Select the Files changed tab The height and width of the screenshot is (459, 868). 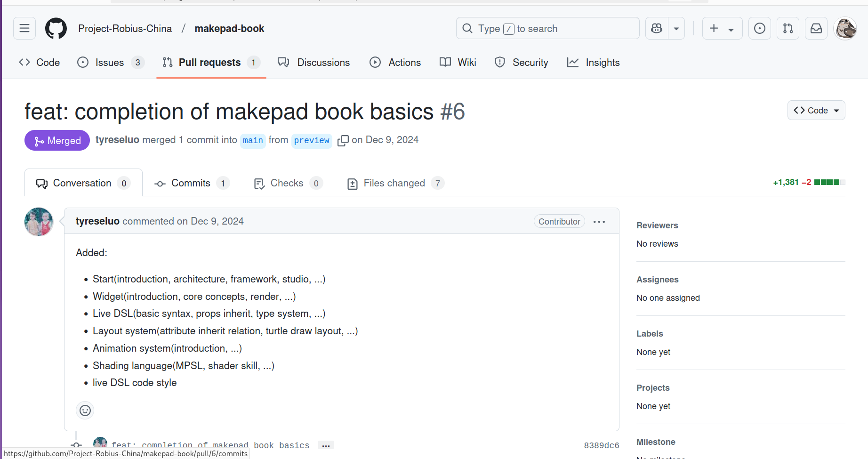pyautogui.click(x=395, y=183)
